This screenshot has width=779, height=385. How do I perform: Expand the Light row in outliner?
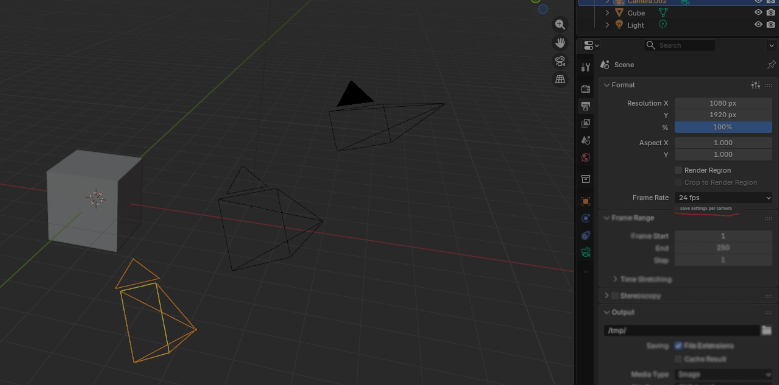pyautogui.click(x=607, y=25)
